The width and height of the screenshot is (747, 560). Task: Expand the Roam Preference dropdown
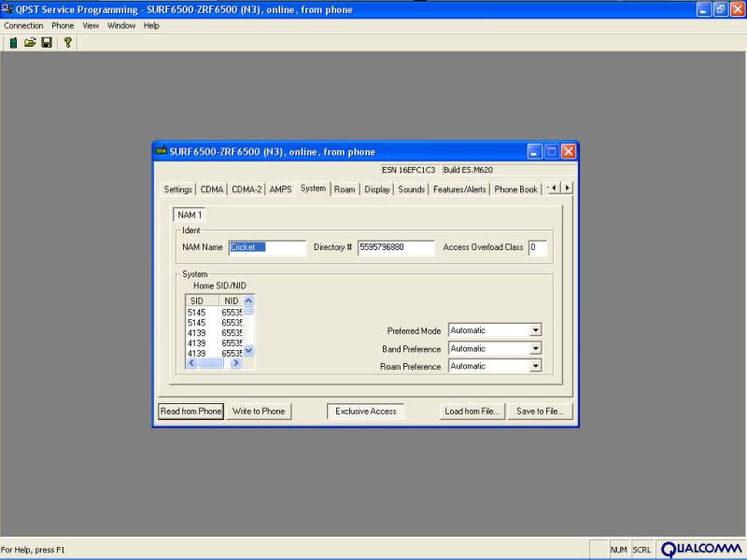click(535, 366)
